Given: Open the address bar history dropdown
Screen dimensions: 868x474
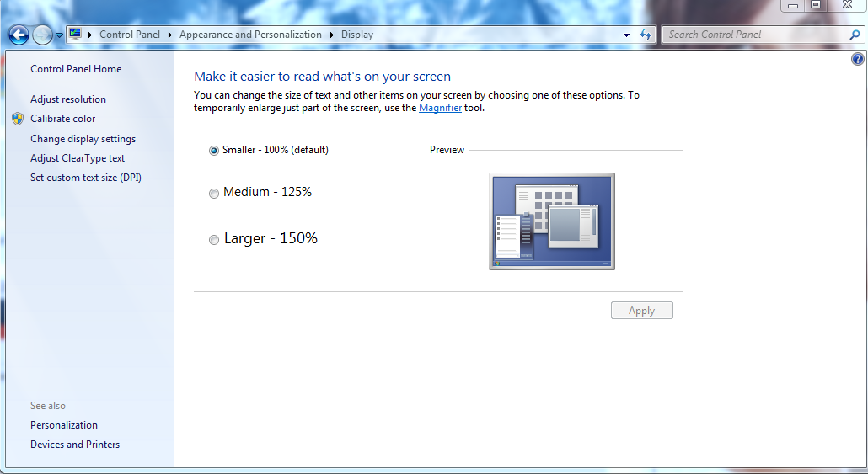Looking at the screenshot, I should coord(626,35).
